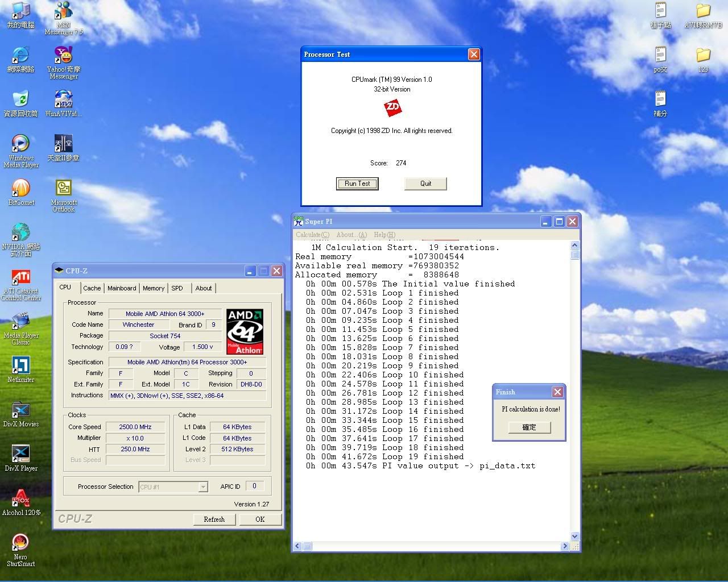This screenshot has width=728, height=582.
Task: Switch to the Mainboard tab in CPU-Z
Action: [x=122, y=288]
